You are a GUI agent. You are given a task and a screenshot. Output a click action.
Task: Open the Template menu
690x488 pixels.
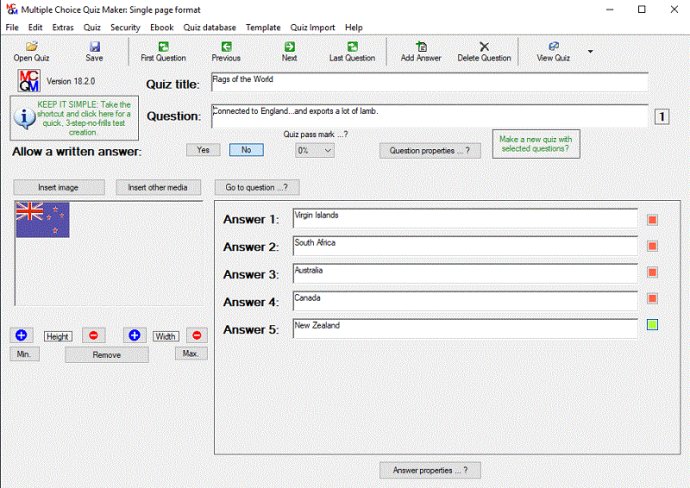263,27
